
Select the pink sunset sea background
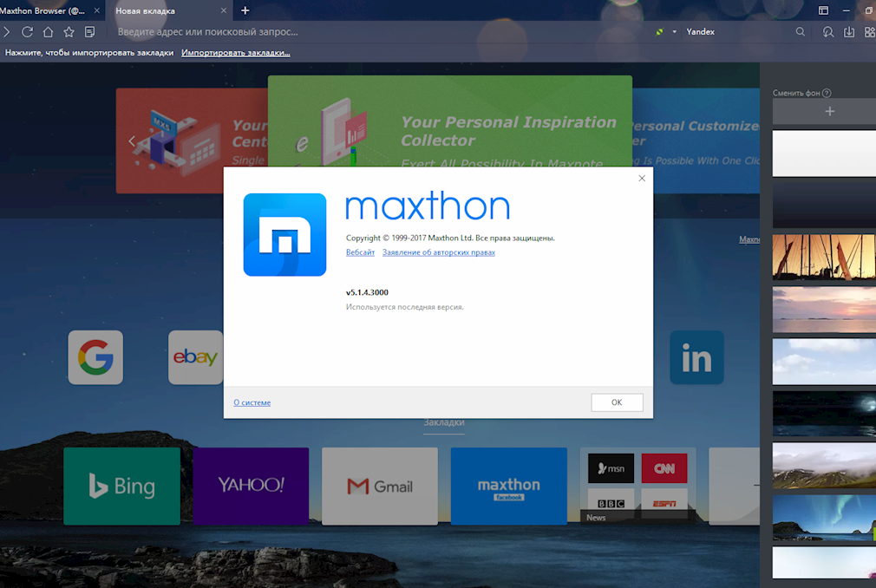[x=824, y=310]
